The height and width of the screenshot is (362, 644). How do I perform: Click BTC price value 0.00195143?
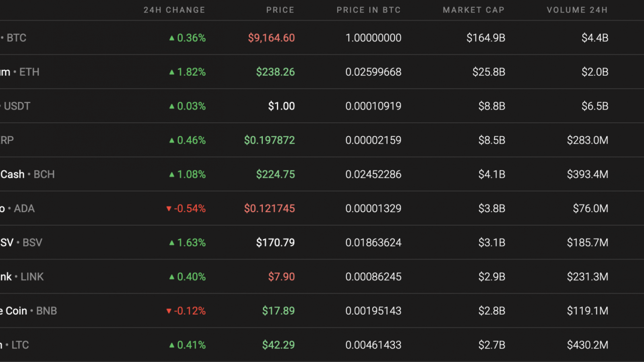(374, 311)
